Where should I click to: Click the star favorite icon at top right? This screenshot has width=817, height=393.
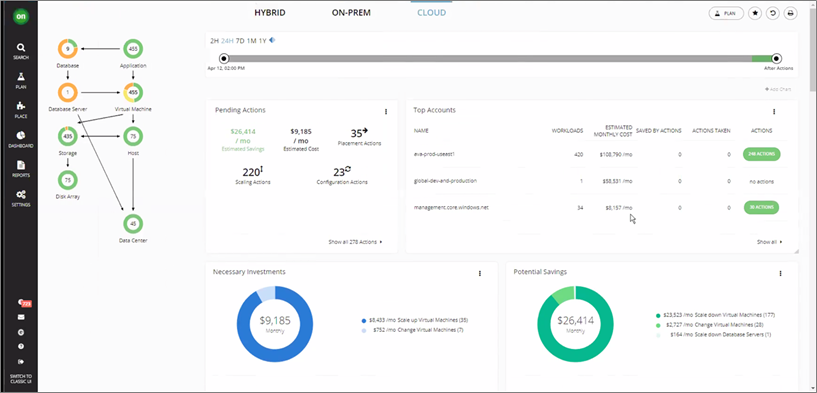[754, 14]
